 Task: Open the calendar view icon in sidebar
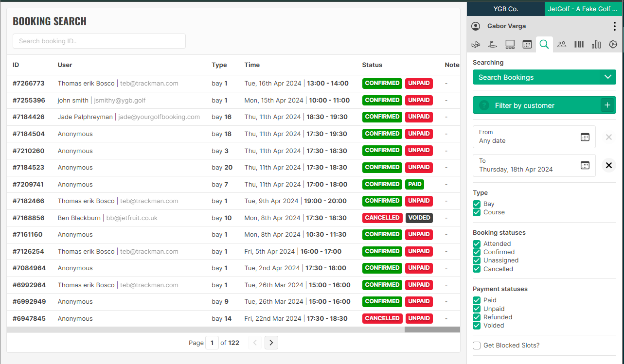[x=527, y=44]
